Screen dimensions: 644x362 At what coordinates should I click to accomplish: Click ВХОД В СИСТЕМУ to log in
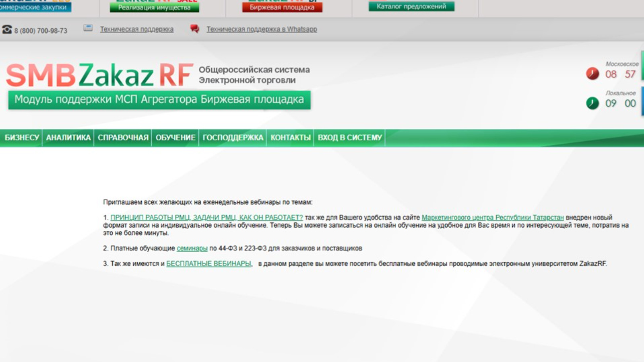click(350, 138)
